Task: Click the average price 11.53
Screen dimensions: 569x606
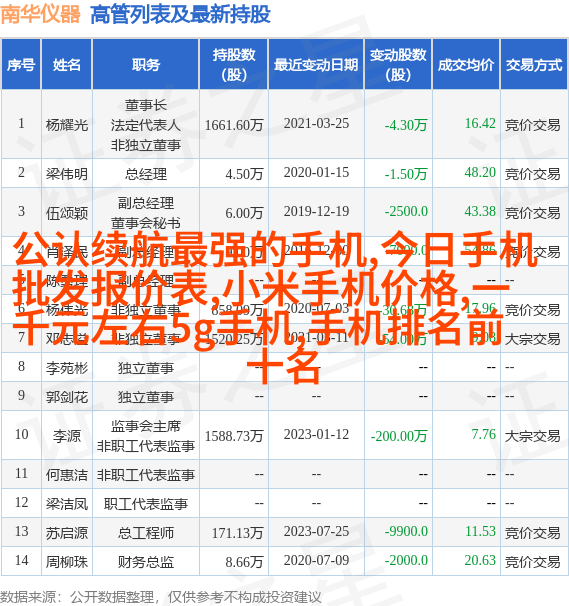Action: [480, 531]
